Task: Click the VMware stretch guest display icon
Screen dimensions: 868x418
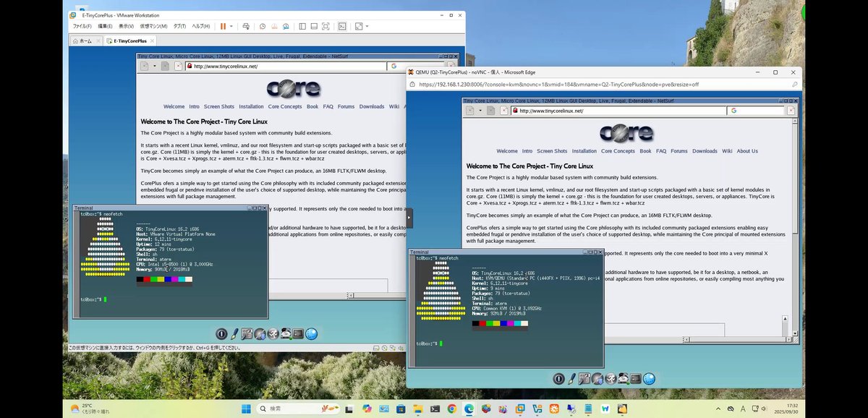Action: [x=359, y=26]
